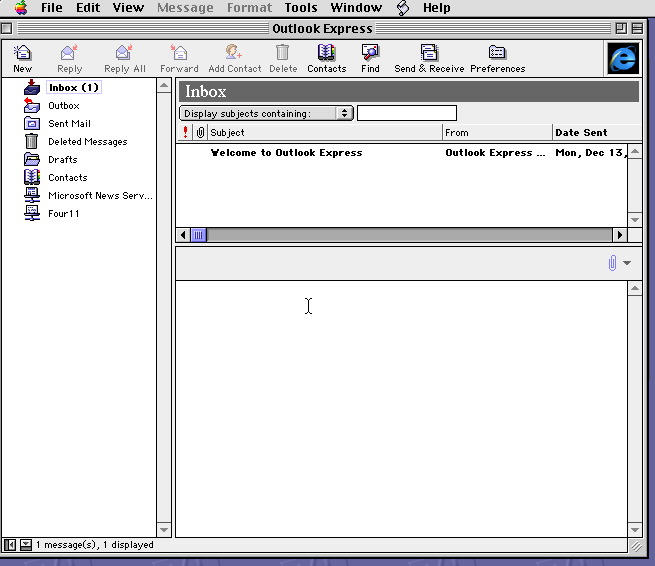Click Send & Receive toolbar icon
Viewport: 655px width, 566px height.
coord(429,53)
